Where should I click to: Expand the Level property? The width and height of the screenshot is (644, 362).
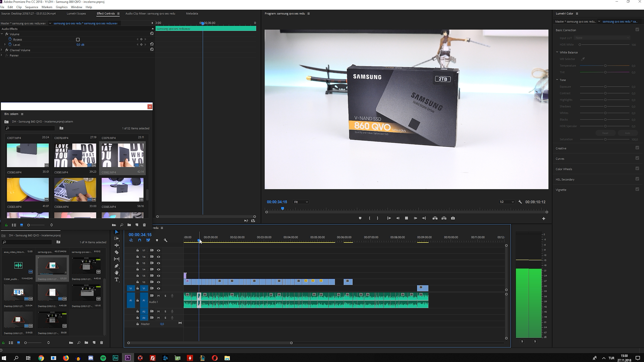pyautogui.click(x=5, y=44)
